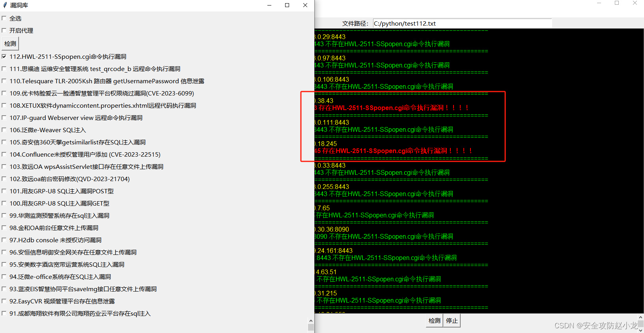Click the 漏洞库 window title feather icon
Viewport: 644px width, 333px height.
point(5,5)
